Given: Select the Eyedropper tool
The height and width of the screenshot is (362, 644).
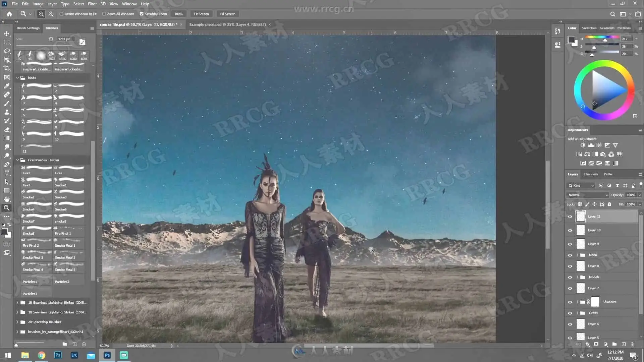Looking at the screenshot, I should click(x=7, y=86).
